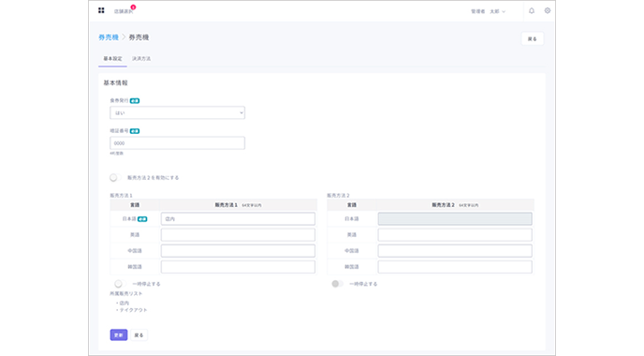Viewport: 644px width, 356px height.
Task: Click the 販売方法1 中国語 field
Action: tap(238, 251)
